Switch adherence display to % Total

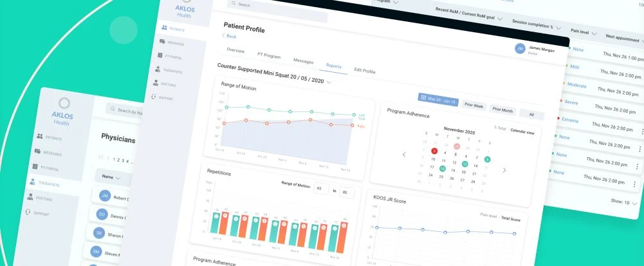click(499, 128)
